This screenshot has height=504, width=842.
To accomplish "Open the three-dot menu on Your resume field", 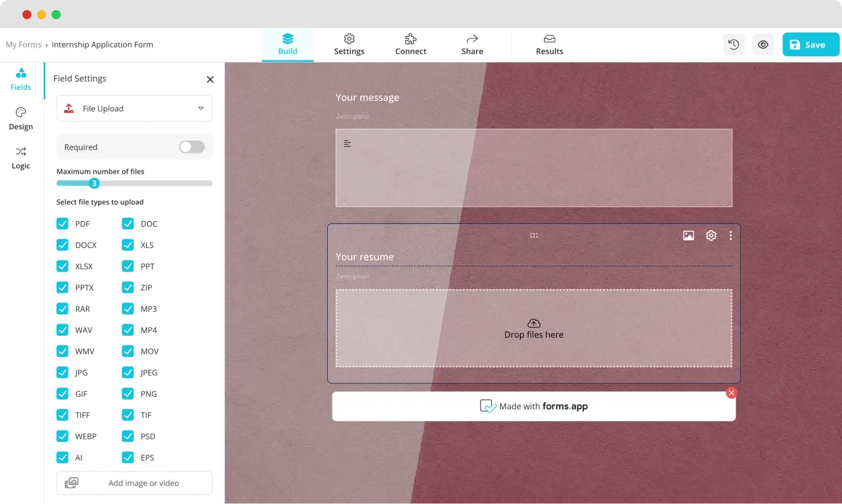I will 731,235.
